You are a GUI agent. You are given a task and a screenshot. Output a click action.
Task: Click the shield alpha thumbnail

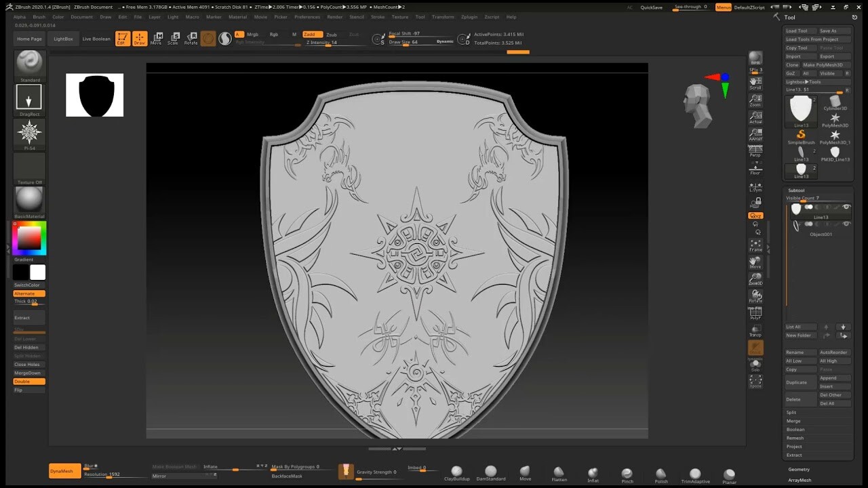[x=94, y=95]
